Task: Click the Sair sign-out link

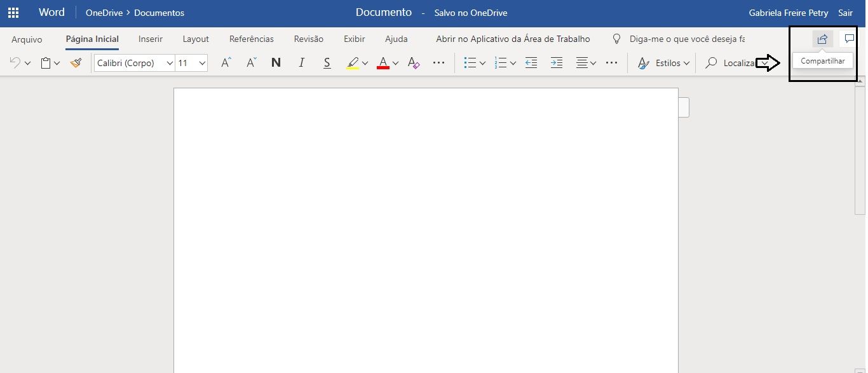Action: pos(846,13)
